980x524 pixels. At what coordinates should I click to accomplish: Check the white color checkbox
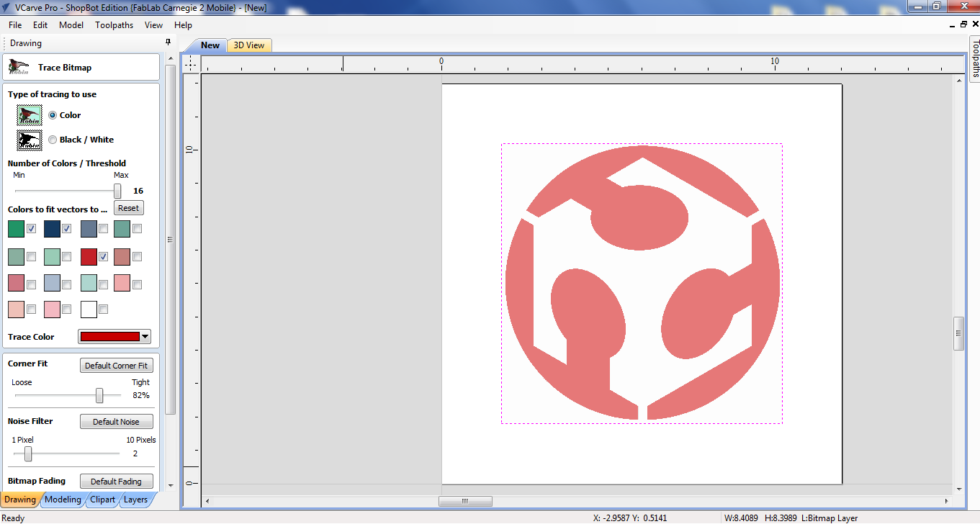104,309
